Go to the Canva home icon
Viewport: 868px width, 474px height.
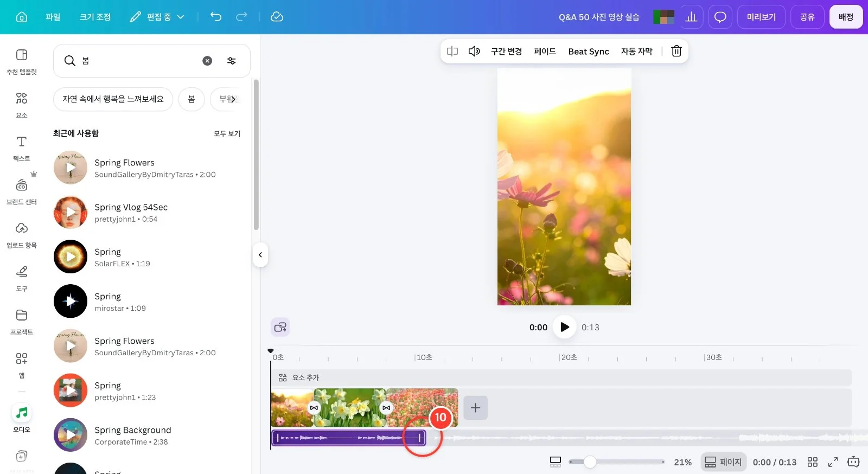click(22, 17)
